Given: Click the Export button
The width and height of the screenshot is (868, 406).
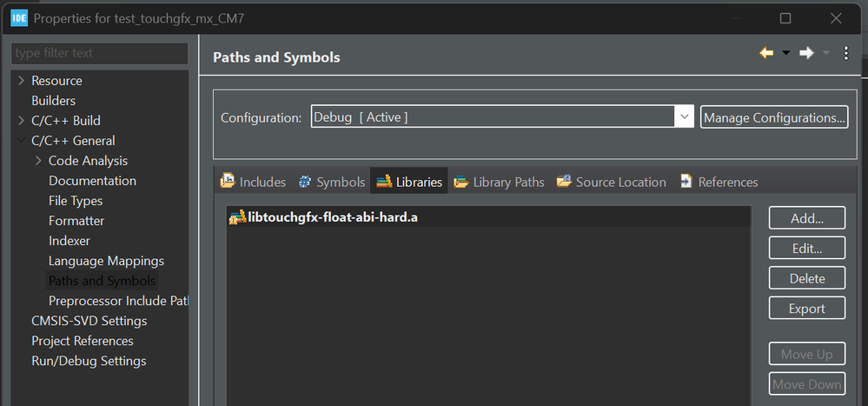Looking at the screenshot, I should 806,309.
